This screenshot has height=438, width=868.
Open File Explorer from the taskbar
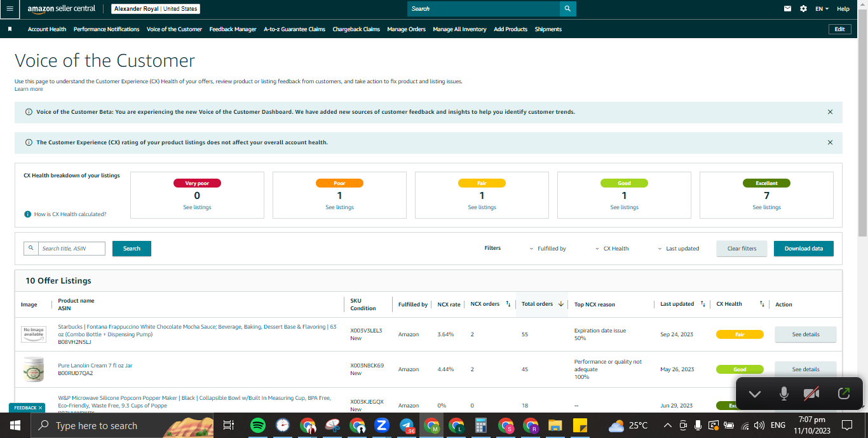[x=555, y=425]
